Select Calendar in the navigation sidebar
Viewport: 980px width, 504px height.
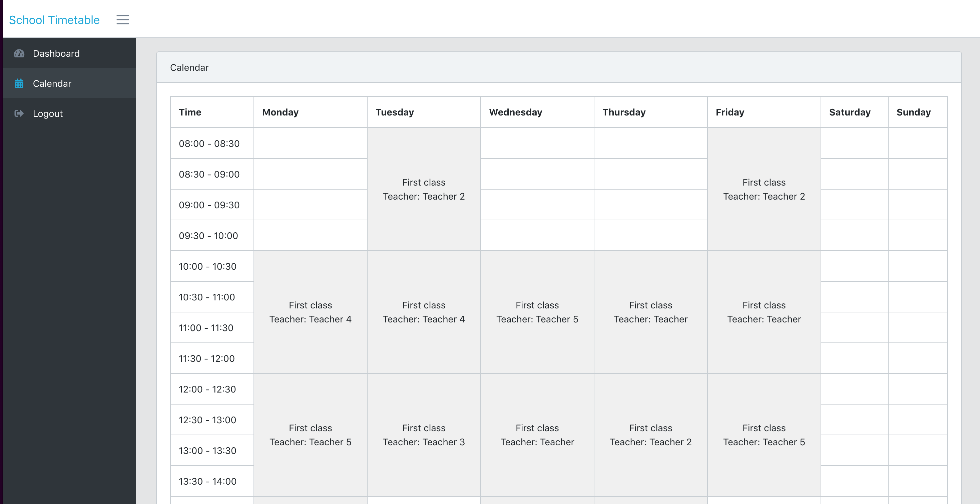52,83
